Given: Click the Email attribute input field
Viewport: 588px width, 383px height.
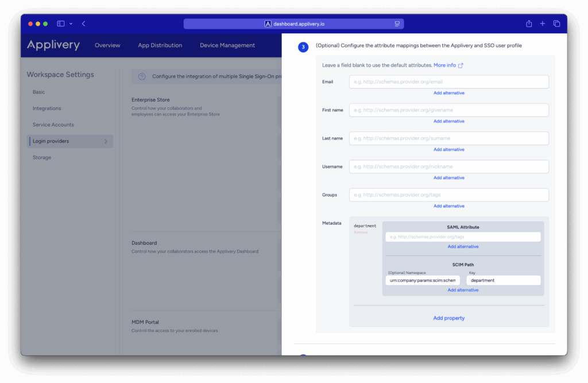Looking at the screenshot, I should (x=448, y=82).
